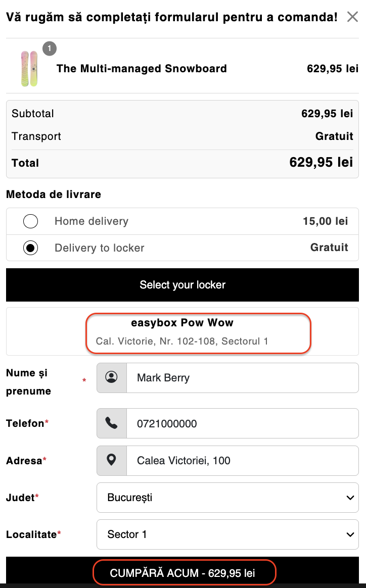Click the easybox Pow Wow locker card

tap(182, 331)
